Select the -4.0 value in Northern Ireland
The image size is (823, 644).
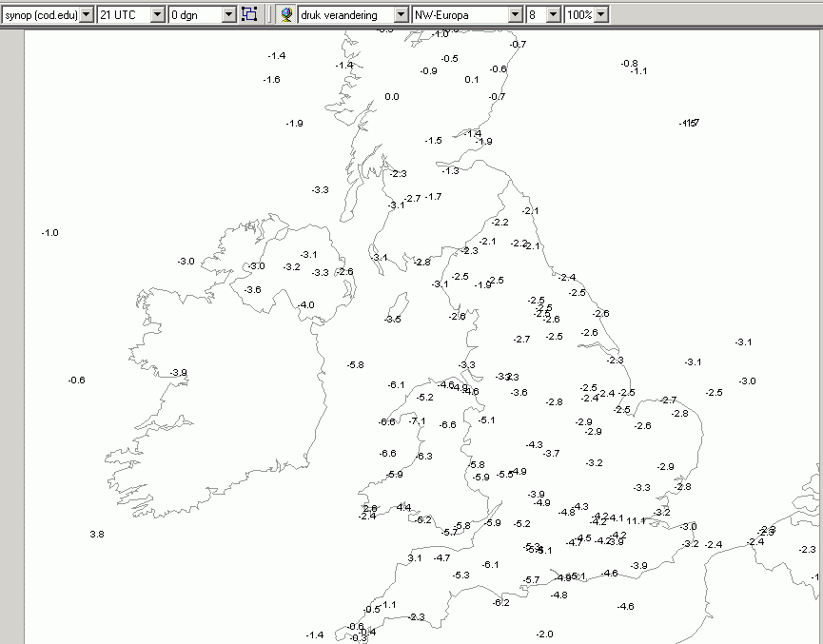pos(306,305)
